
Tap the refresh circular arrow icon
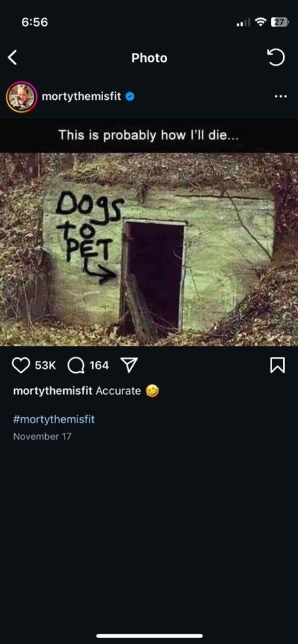tap(276, 57)
